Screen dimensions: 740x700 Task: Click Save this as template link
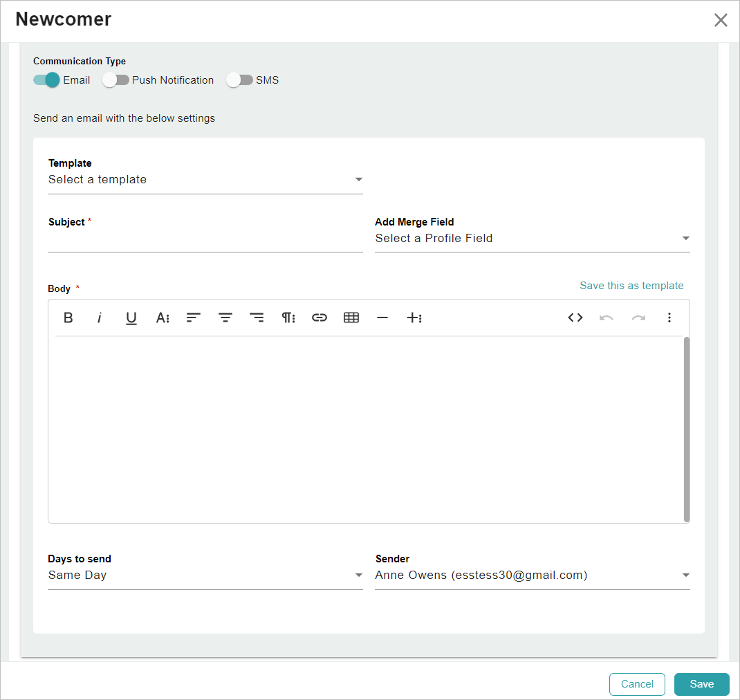(631, 286)
